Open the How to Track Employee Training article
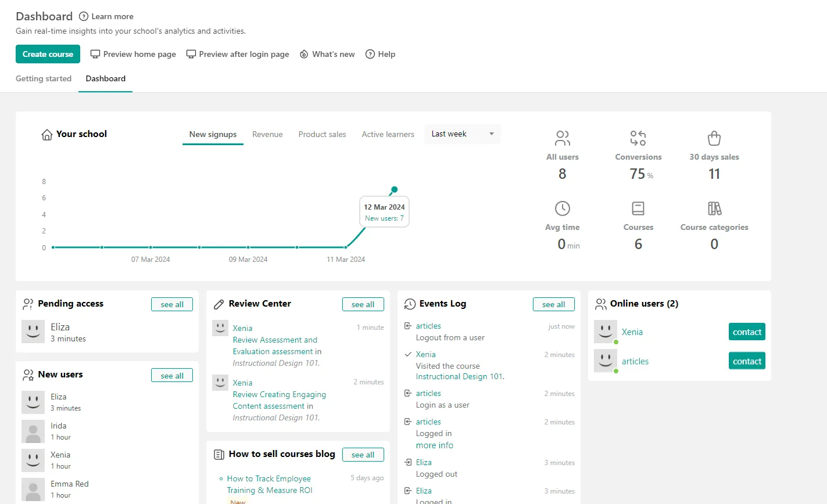The image size is (827, 504). 269,484
